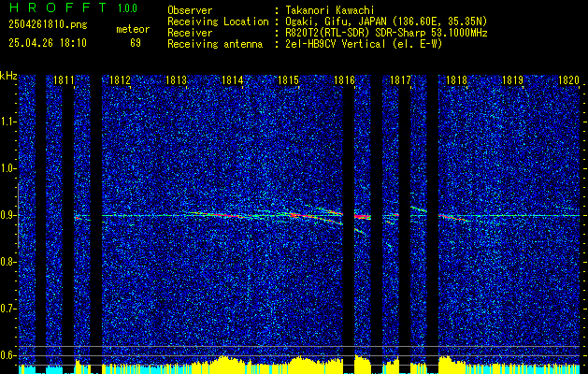
Task: Click the red meteor echo after 1816
Action: (362, 216)
